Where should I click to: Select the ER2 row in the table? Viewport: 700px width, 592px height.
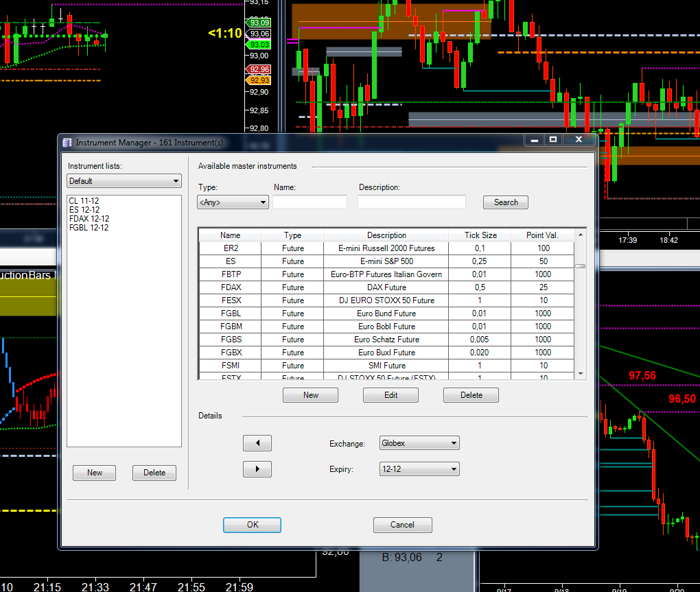coord(386,248)
